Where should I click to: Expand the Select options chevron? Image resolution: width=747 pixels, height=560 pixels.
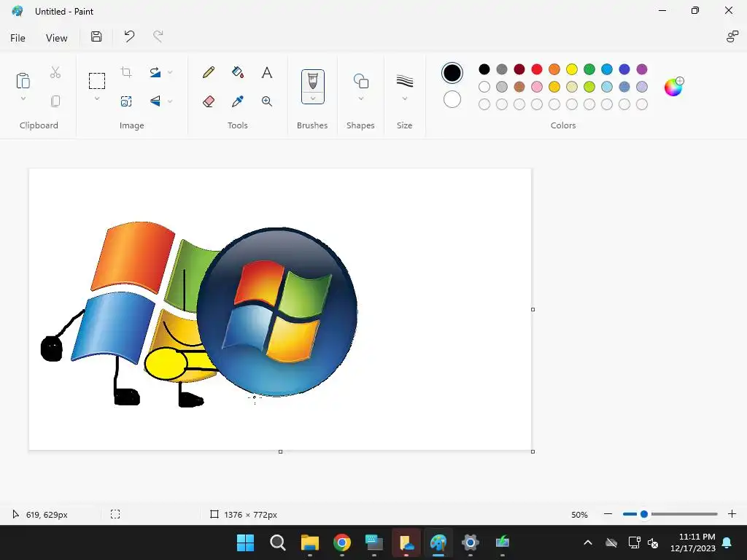pos(97,98)
